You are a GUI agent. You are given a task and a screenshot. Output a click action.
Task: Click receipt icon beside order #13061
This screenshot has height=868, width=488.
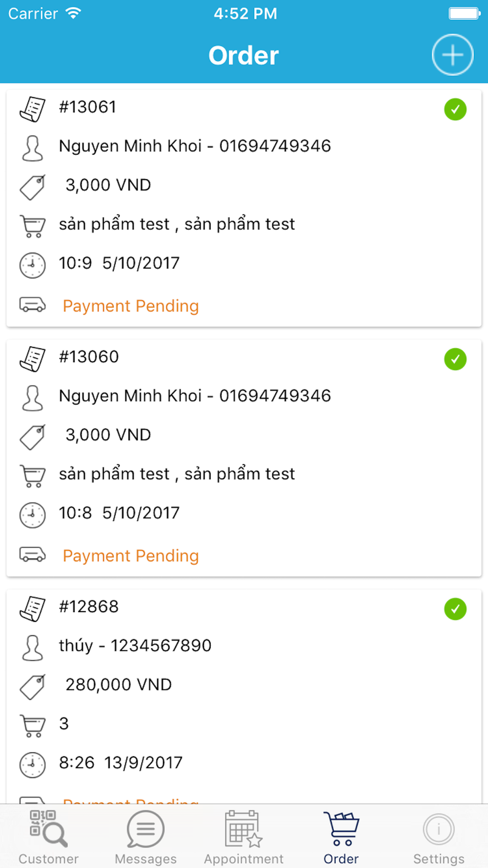(32, 109)
